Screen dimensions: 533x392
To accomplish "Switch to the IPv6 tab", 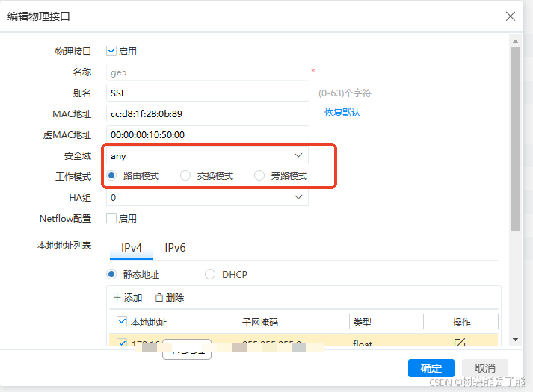I will coord(175,248).
